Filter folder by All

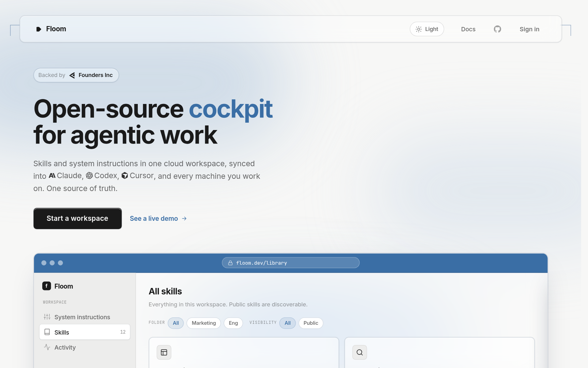[176, 323]
